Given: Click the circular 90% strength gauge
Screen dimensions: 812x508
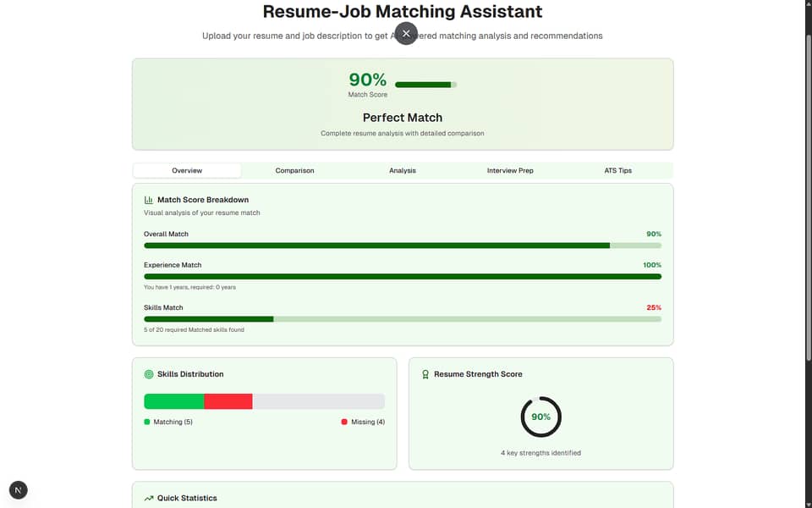Looking at the screenshot, I should point(540,417).
